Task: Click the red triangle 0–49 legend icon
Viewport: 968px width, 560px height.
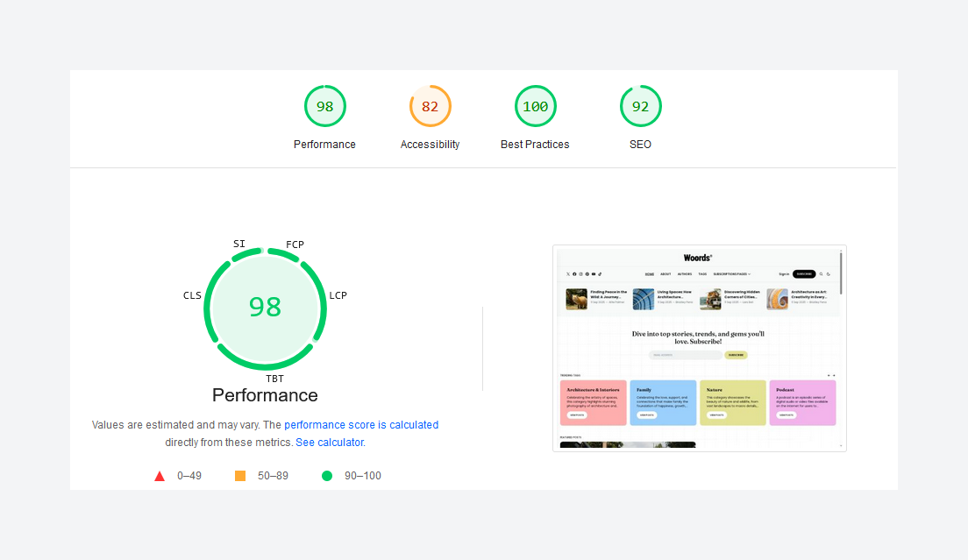Action: [160, 476]
